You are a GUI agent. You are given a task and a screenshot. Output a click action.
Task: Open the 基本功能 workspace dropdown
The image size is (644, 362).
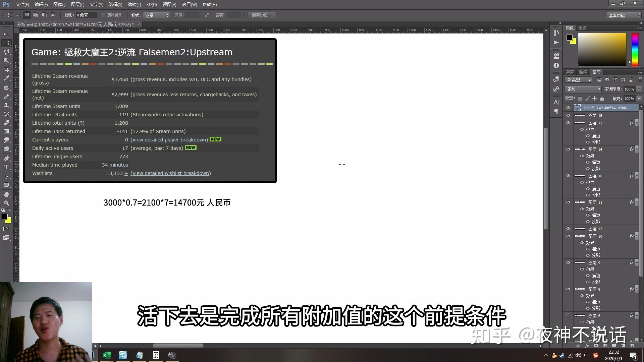click(624, 15)
